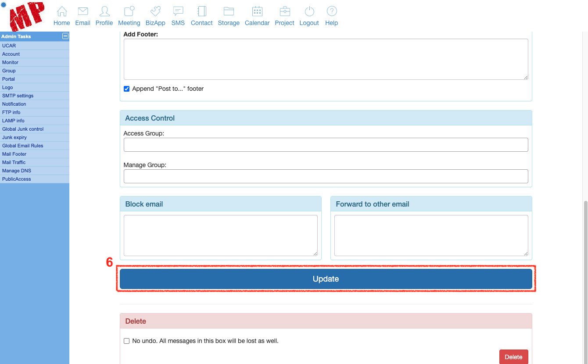
Task: Open Manage DNS in sidebar
Action: pos(17,171)
